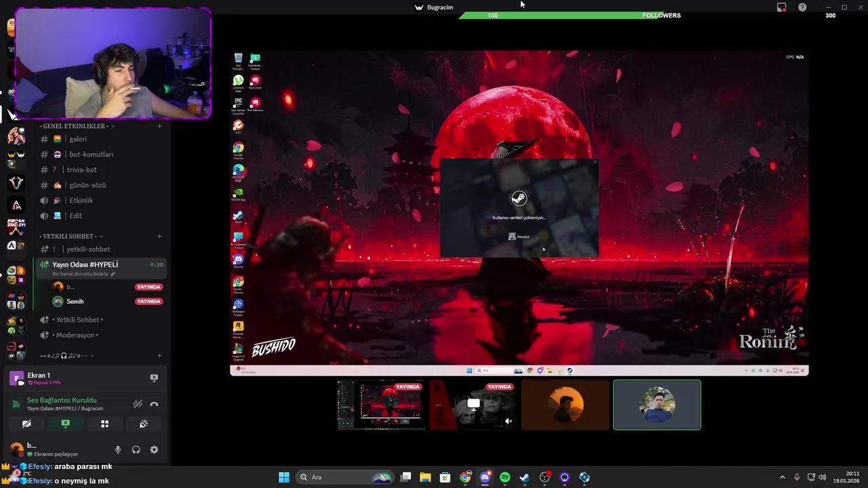
Task: Join the Yetkili Sohbet voice channel
Action: tap(102, 320)
